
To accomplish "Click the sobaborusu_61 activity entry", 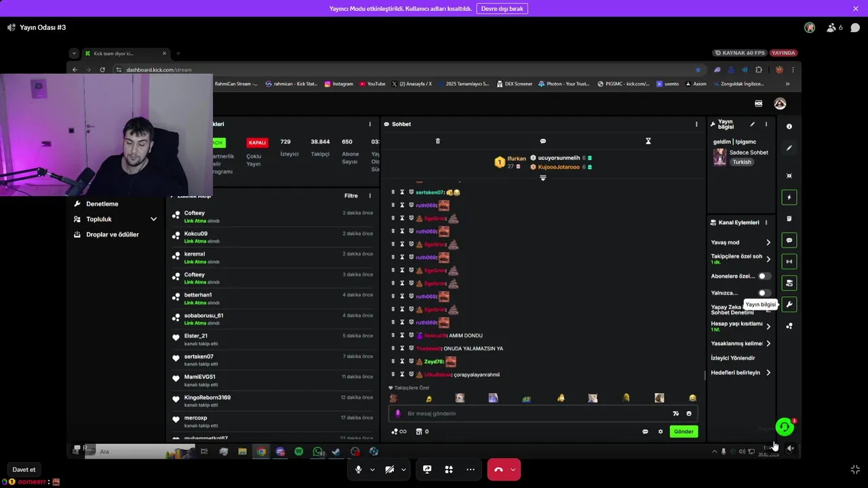I will [x=271, y=319].
